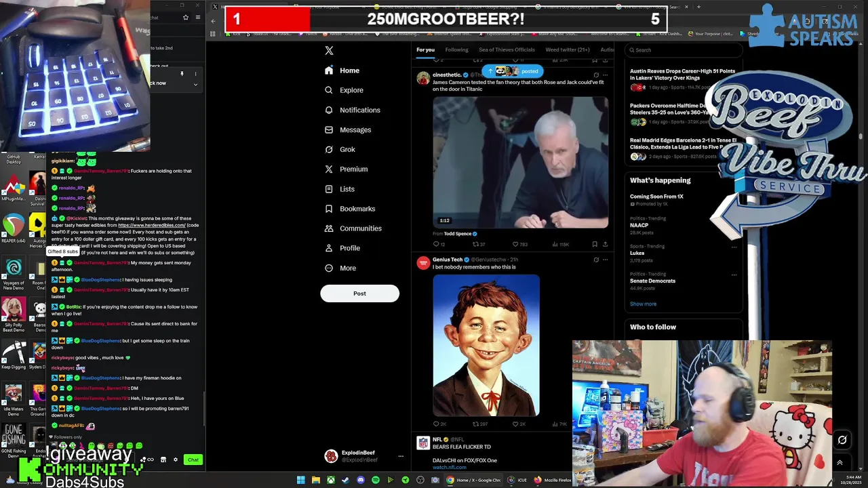868x488 pixels.
Task: Open herderedibles.com link in chat
Action: point(151,225)
